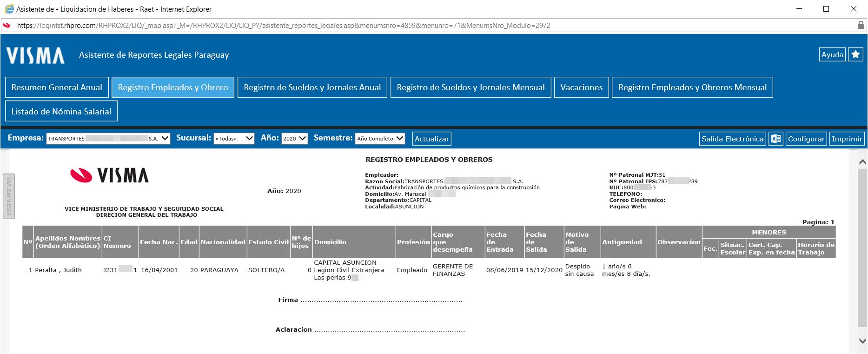
Task: Click the VISMA logo in the report
Action: (x=109, y=175)
